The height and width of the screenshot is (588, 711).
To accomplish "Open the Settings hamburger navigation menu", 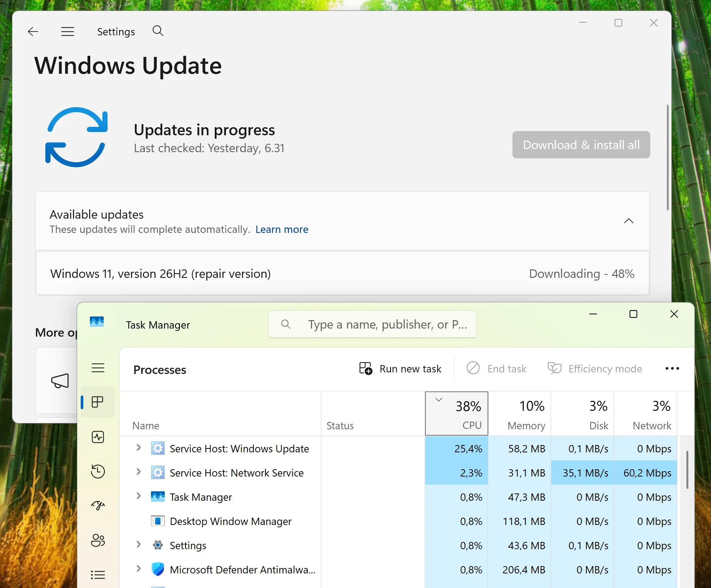I will click(68, 32).
